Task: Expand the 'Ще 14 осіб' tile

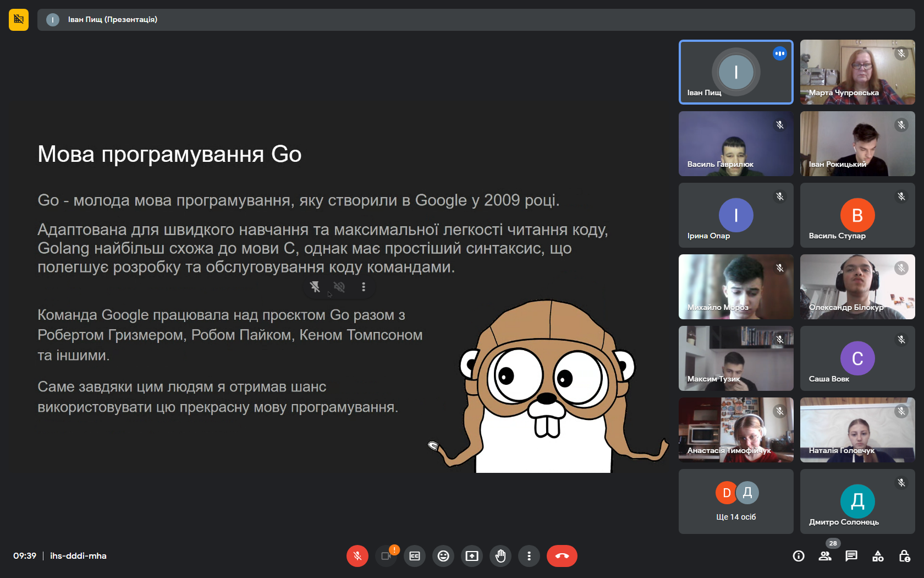Action: click(736, 501)
